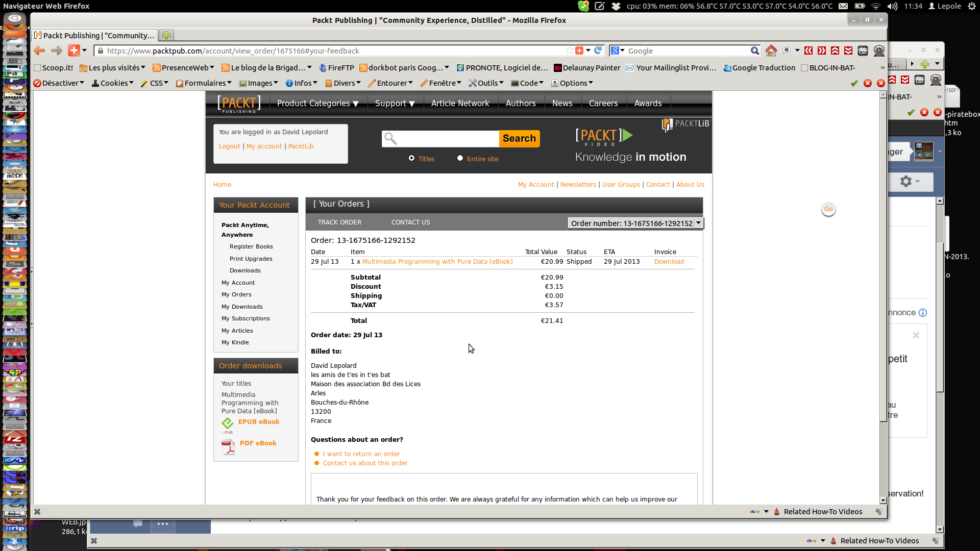Click the reload page icon in the URL bar
Screen dimensions: 980x551
(598, 51)
